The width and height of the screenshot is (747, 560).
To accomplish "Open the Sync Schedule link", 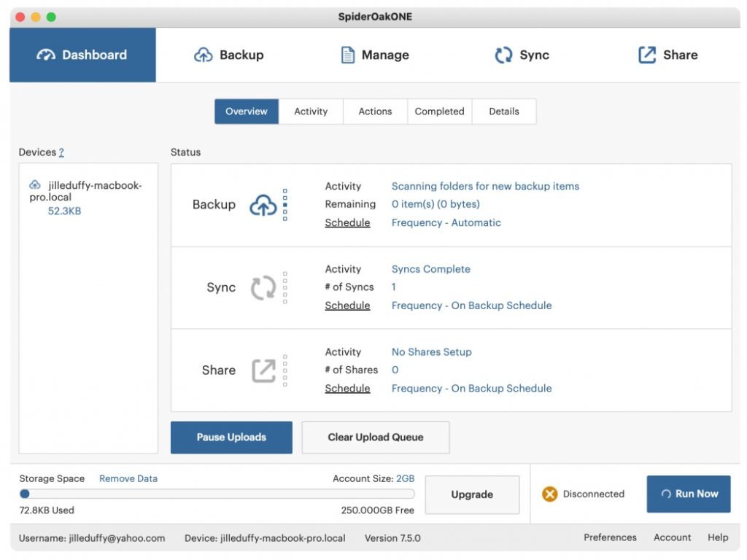I will click(347, 306).
